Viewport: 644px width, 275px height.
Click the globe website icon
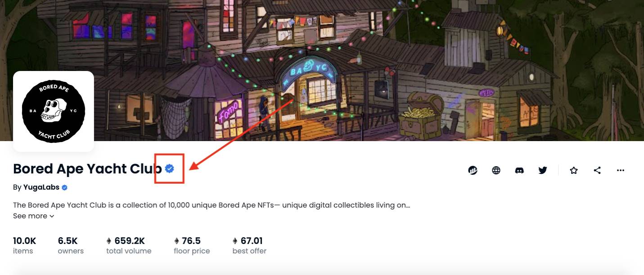[x=496, y=170]
